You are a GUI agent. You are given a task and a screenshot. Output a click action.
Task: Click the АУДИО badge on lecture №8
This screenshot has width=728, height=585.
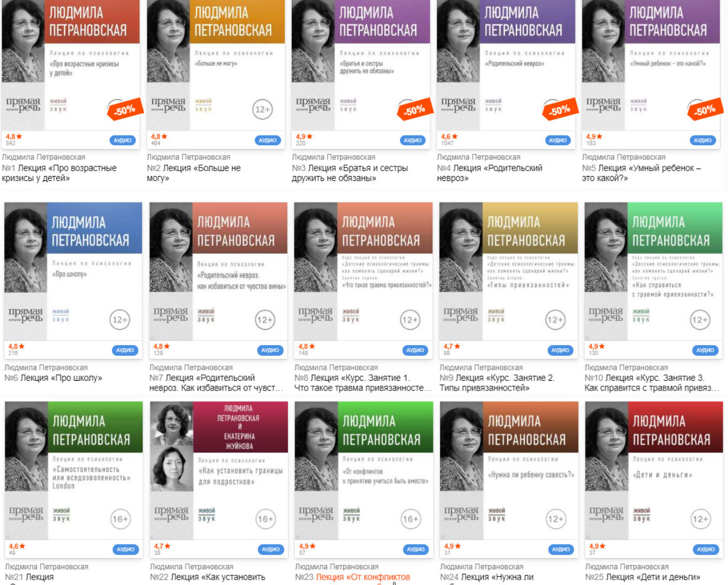click(x=415, y=350)
